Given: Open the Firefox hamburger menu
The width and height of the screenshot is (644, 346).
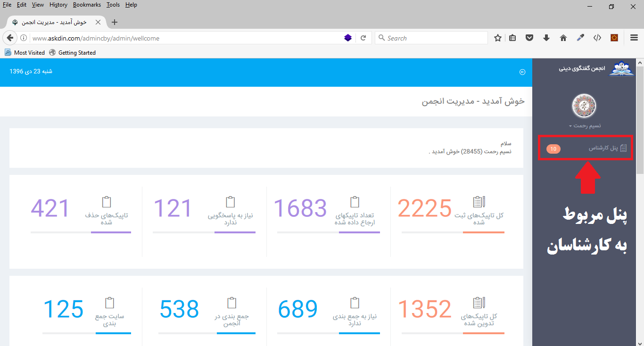Looking at the screenshot, I should (634, 38).
